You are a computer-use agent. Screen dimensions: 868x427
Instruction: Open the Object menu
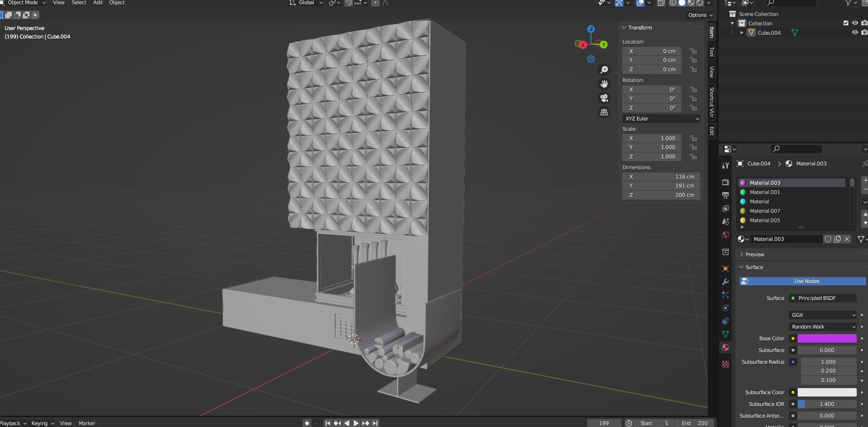click(117, 3)
